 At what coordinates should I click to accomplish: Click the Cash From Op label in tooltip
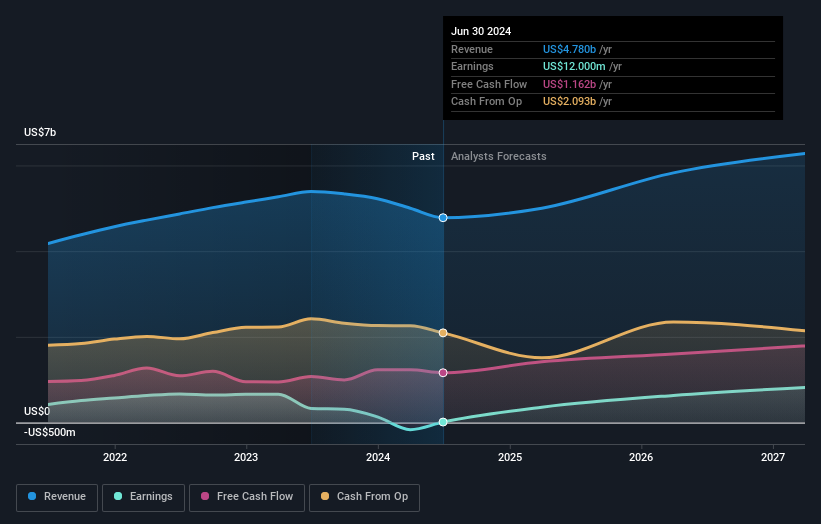coord(486,102)
